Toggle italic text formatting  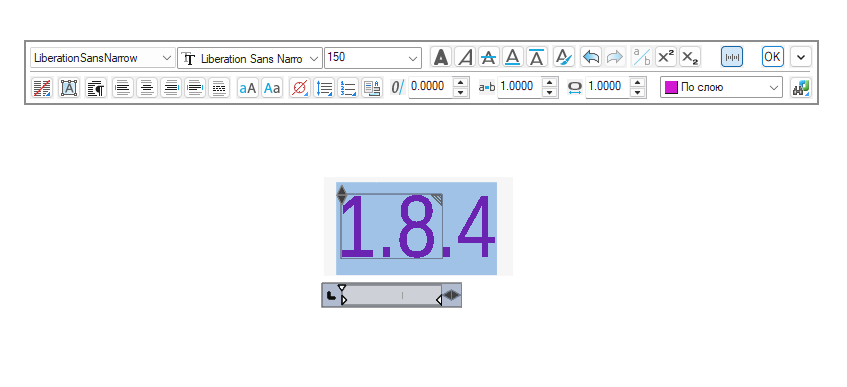coord(465,57)
